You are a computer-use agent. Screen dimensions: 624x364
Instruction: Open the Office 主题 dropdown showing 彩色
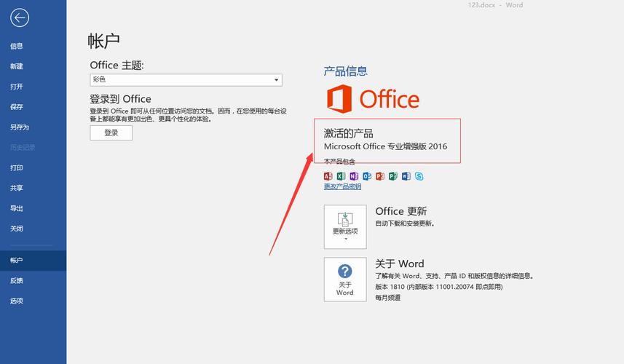point(186,79)
